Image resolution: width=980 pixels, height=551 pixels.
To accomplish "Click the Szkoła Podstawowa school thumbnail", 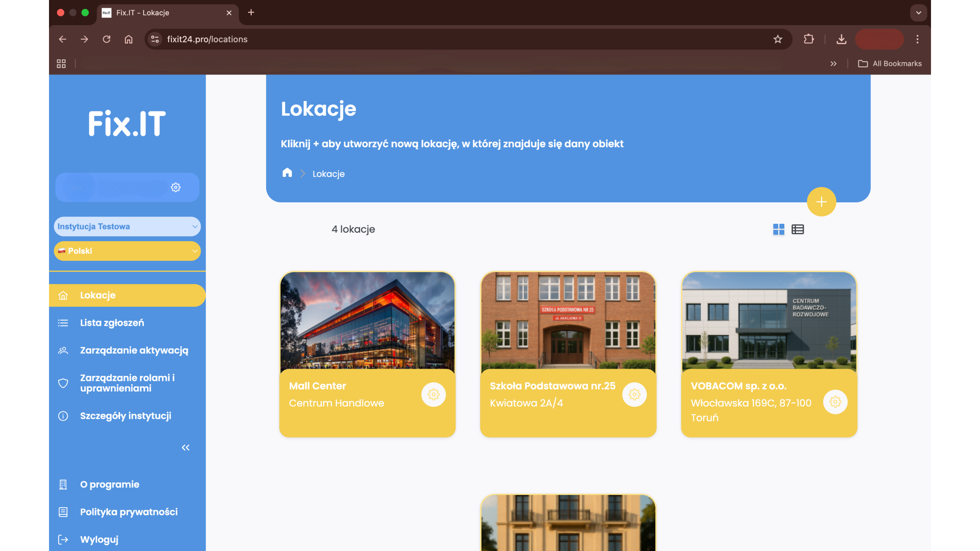I will tap(568, 321).
